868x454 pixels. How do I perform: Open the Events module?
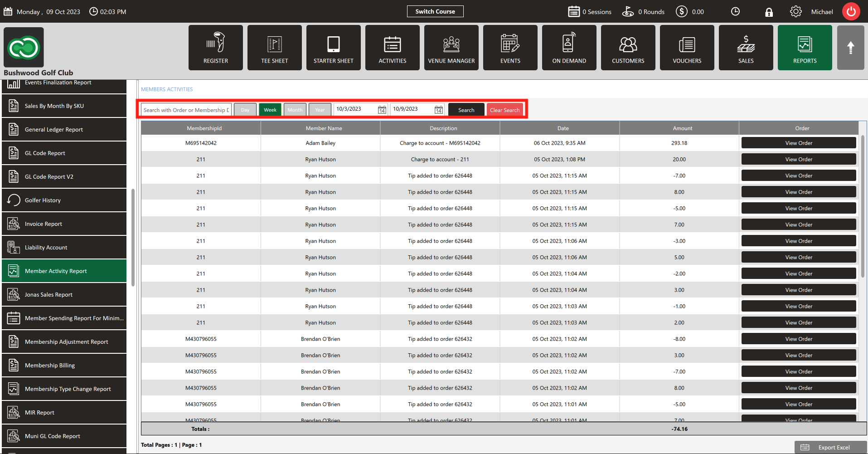pyautogui.click(x=510, y=48)
